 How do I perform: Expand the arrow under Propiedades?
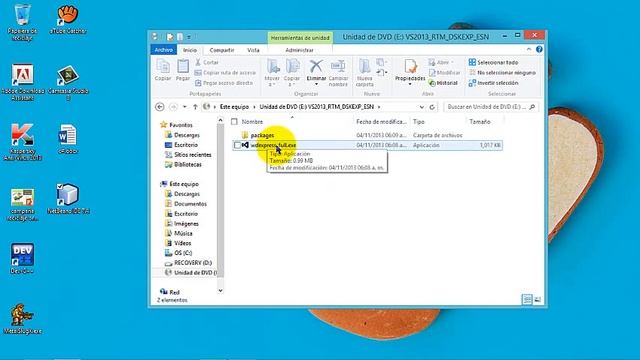(x=410, y=84)
